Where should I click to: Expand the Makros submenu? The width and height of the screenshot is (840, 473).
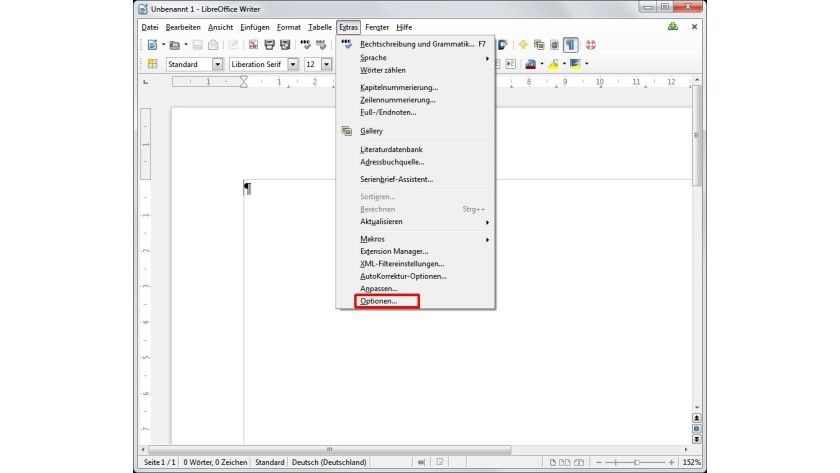tap(415, 239)
